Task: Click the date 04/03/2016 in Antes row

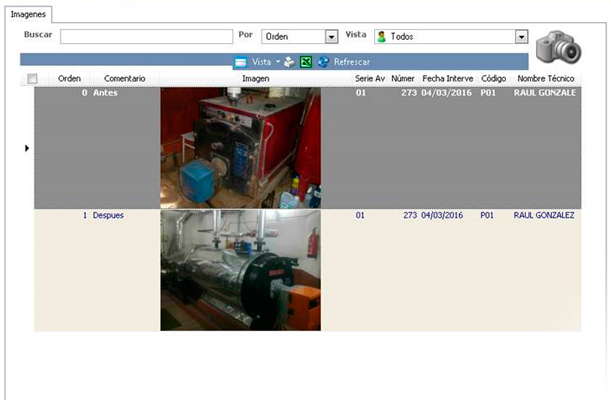Action: 446,93
